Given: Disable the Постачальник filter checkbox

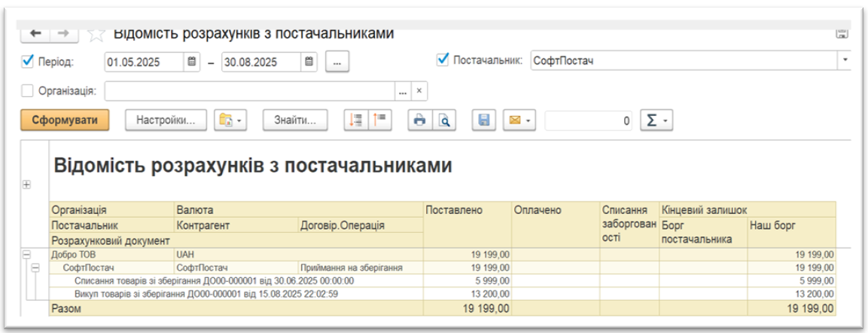Looking at the screenshot, I should [443, 60].
